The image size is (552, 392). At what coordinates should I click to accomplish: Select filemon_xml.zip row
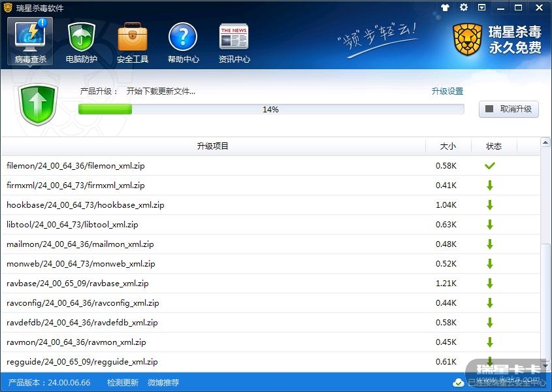click(270, 165)
